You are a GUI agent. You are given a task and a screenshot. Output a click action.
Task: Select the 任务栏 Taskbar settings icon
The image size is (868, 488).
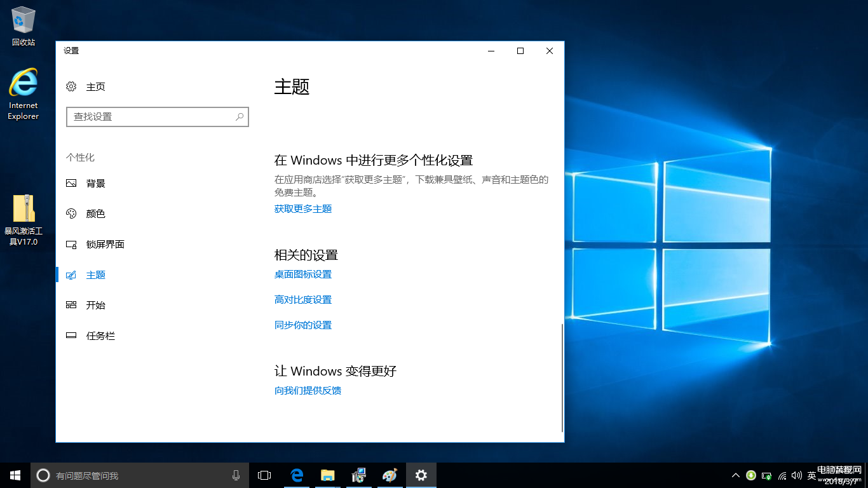coord(71,335)
